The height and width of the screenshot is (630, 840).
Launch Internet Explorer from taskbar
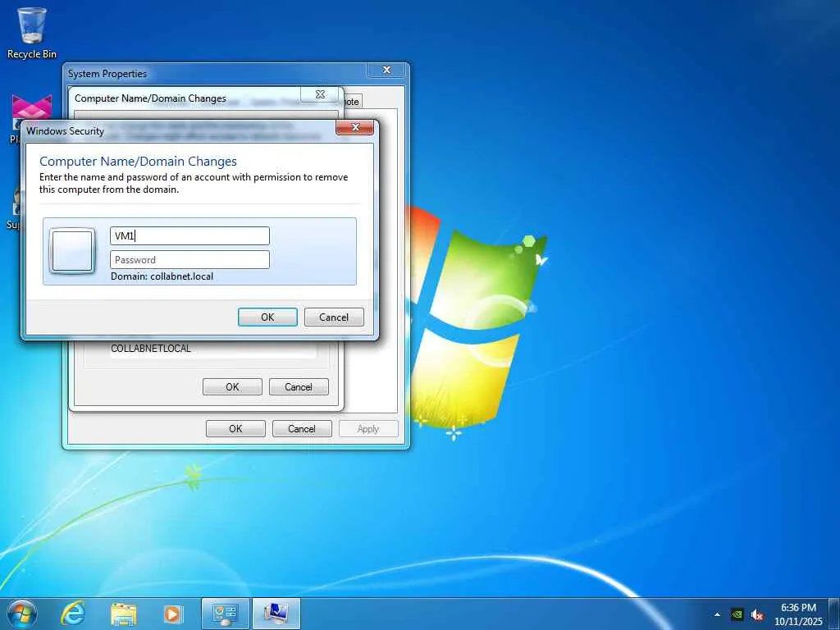click(73, 614)
